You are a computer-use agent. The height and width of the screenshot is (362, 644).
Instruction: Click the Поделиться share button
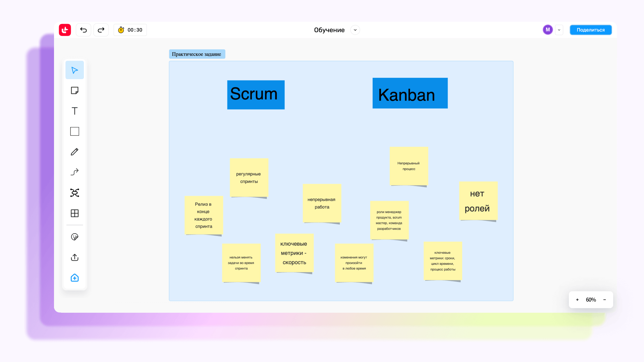tap(591, 30)
